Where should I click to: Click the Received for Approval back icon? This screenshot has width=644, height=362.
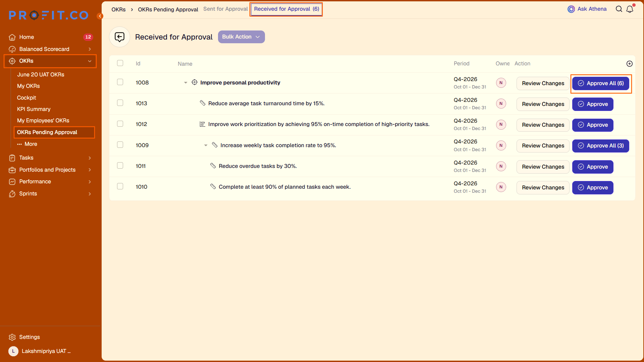120,37
